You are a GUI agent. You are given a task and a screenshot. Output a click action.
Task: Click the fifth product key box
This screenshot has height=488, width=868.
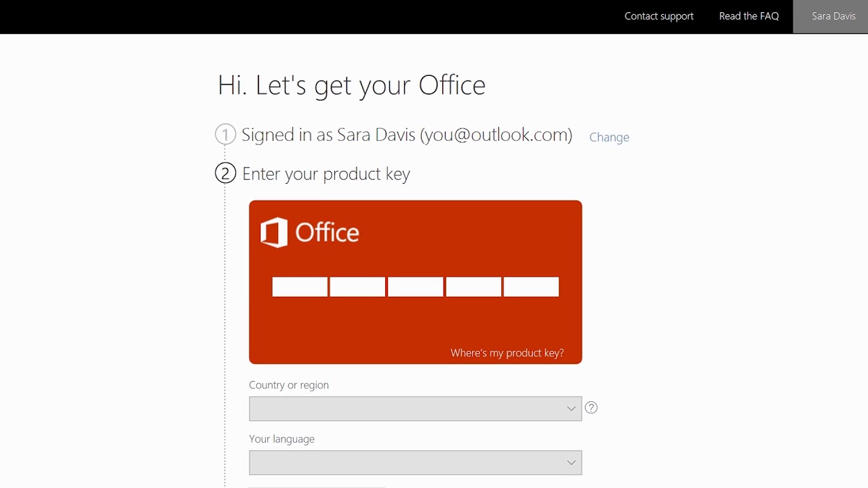[531, 287]
